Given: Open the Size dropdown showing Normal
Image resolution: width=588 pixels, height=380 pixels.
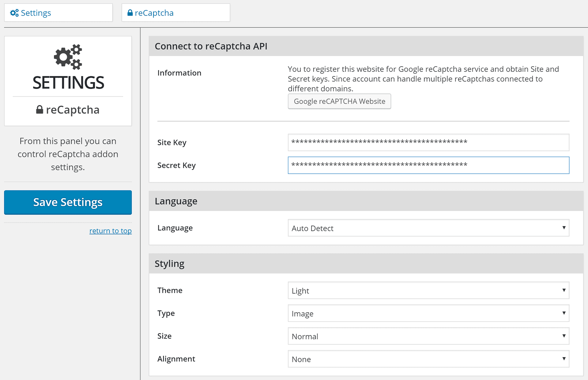Looking at the screenshot, I should 428,336.
